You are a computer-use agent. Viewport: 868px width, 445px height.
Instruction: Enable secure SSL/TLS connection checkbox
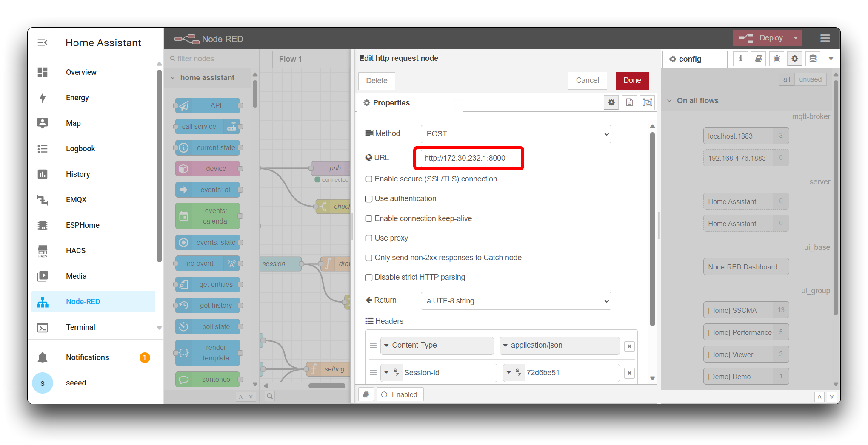(369, 179)
